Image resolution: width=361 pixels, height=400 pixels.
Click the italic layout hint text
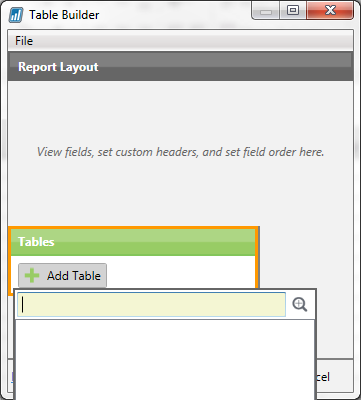point(180,152)
